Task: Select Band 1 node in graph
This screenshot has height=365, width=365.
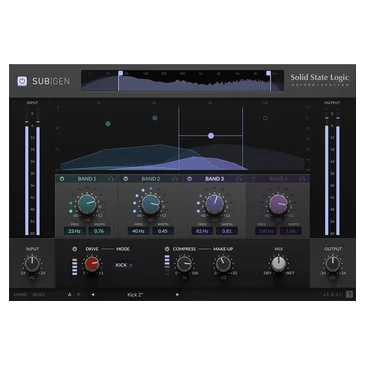Action: [108, 124]
